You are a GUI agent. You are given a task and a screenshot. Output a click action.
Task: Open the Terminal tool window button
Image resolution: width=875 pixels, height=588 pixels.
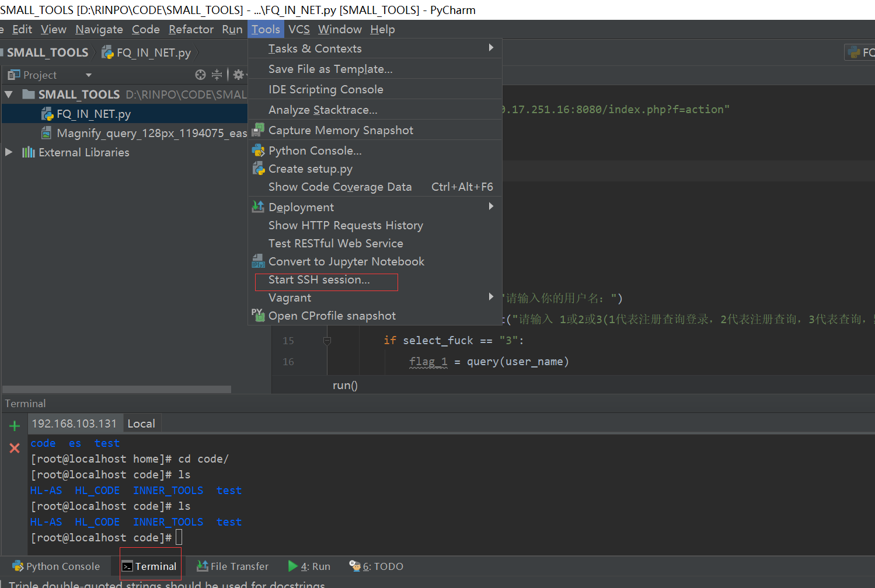[x=150, y=566]
